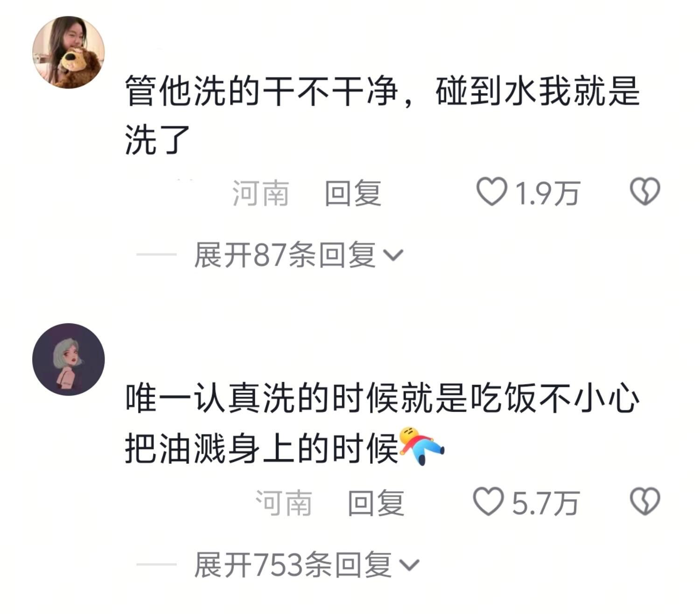Expand 87 replies under first comment
This screenshot has height=614, width=700.
coord(298,255)
